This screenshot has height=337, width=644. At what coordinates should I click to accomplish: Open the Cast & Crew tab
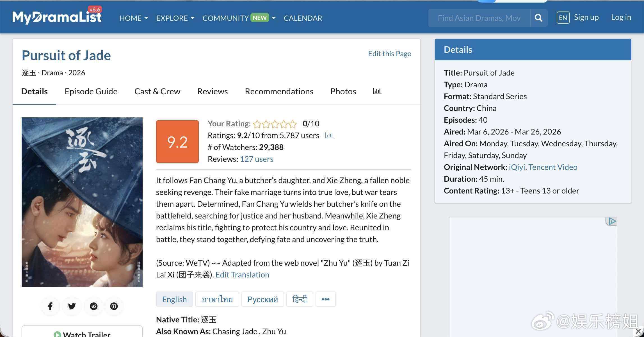(x=157, y=92)
